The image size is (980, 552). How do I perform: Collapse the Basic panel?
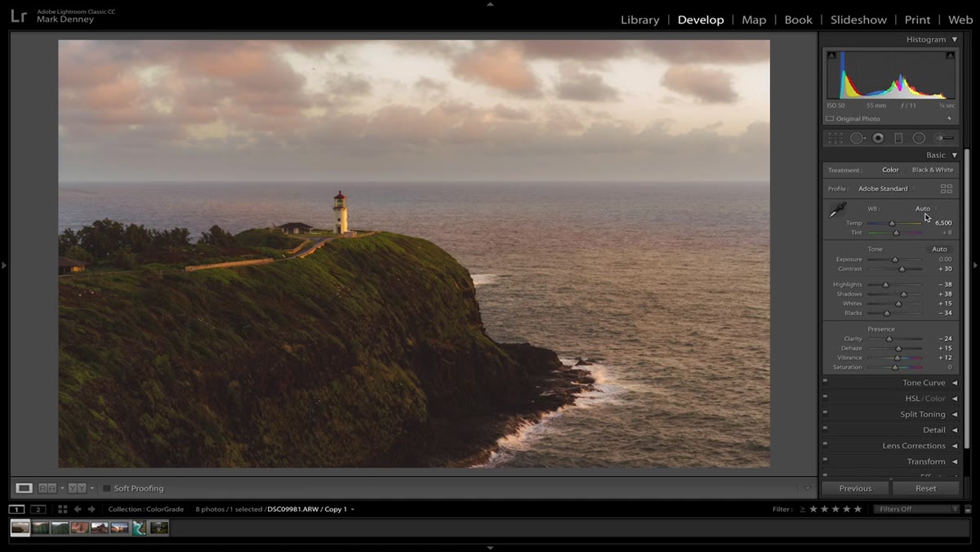[x=954, y=155]
